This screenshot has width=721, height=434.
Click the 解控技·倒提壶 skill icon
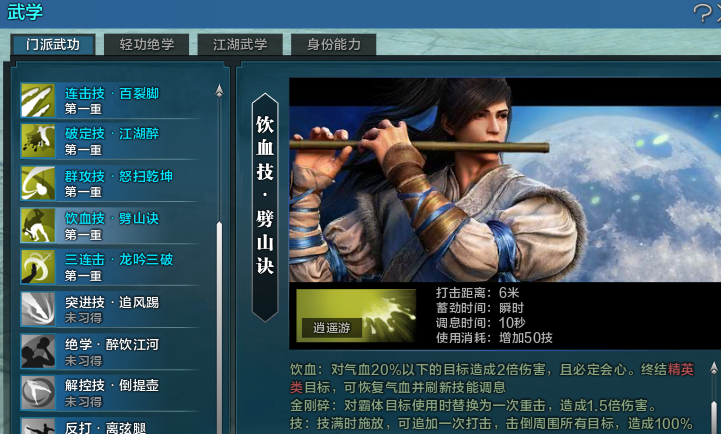pos(38,393)
